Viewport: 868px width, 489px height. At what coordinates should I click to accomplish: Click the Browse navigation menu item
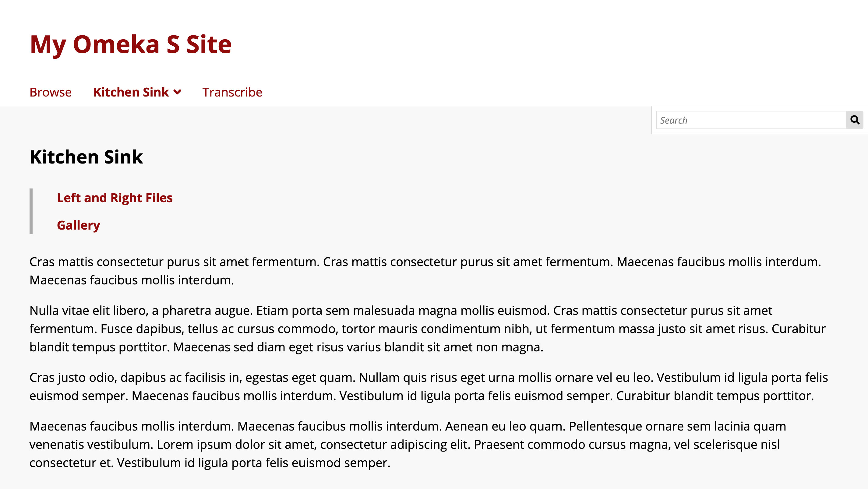(x=51, y=92)
